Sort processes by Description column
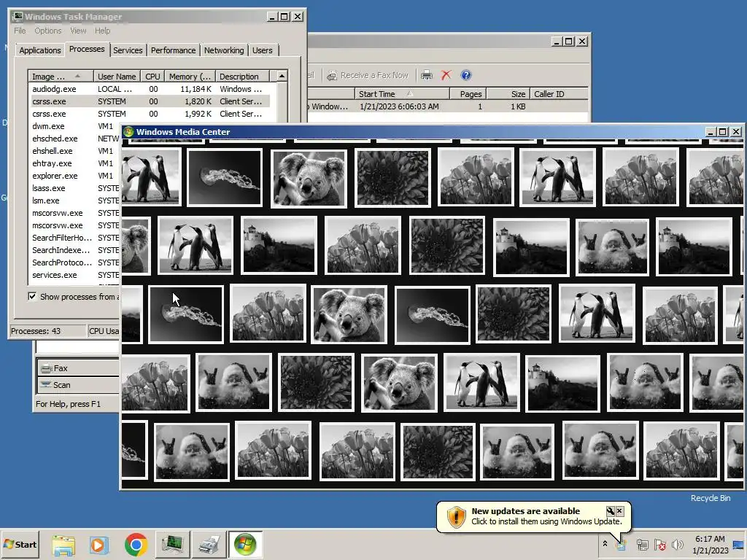747x560 pixels. coord(242,76)
